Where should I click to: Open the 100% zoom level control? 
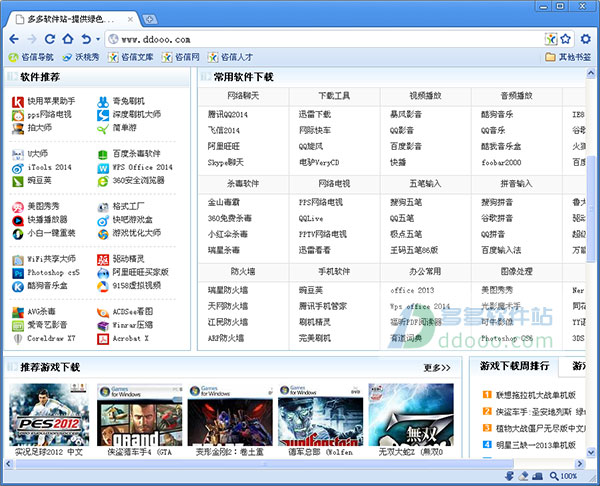tap(564, 476)
